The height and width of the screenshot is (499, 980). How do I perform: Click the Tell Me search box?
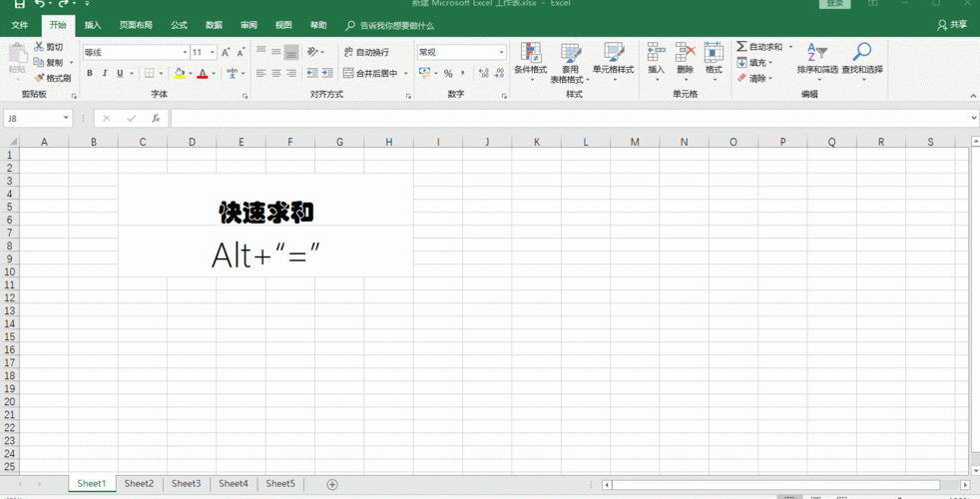click(390, 26)
